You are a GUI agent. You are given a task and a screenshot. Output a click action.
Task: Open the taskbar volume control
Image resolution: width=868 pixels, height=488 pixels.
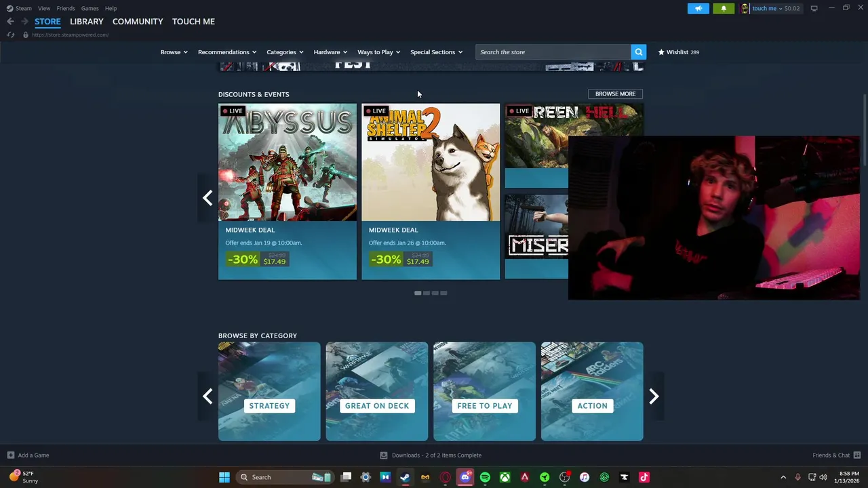(x=823, y=477)
